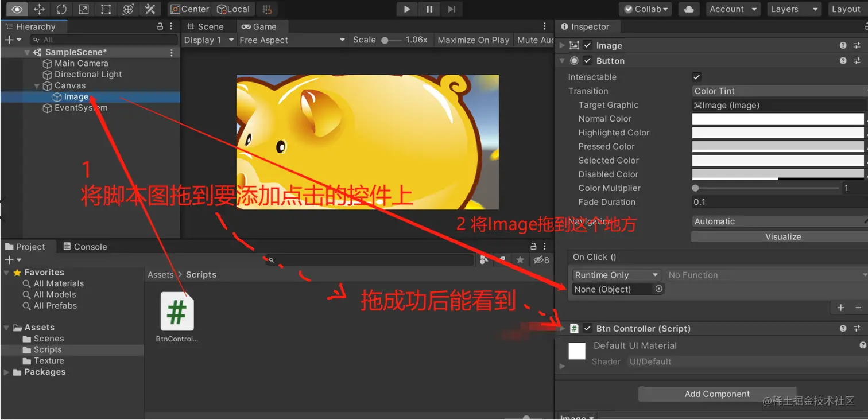Screen dimensions: 868x420
Task: Click the Add Component button
Action: pos(717,394)
